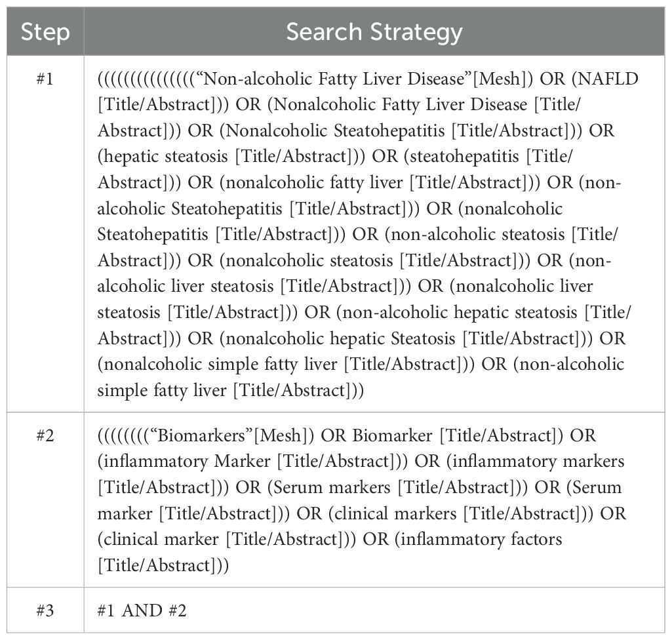Select the #3 step cell

(45, 610)
